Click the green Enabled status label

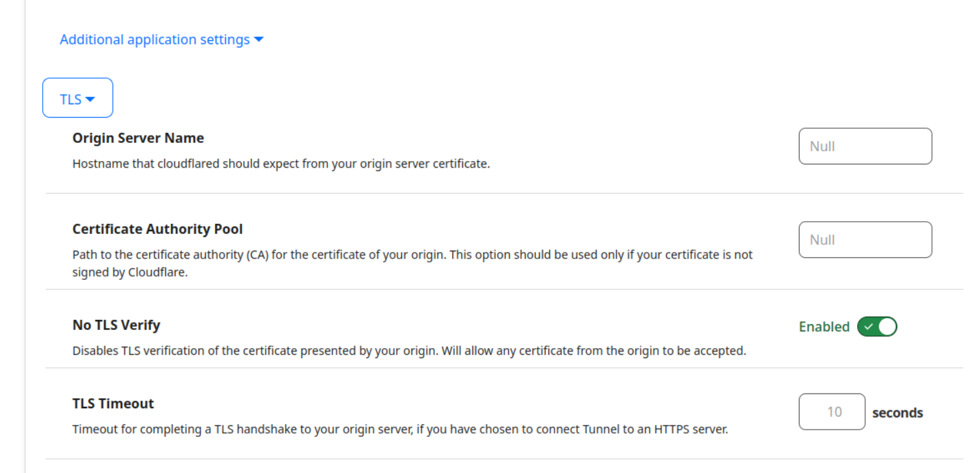coord(824,327)
